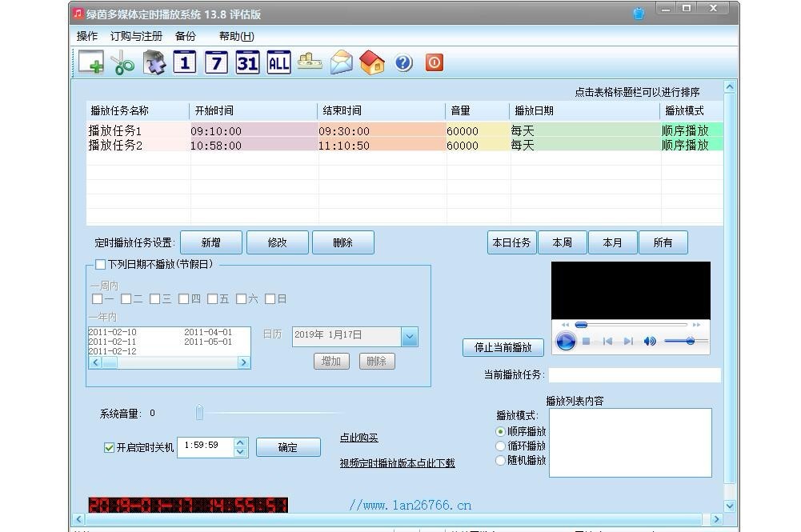The image size is (801, 532).
Task: Uncheck the 开启定时关机 checkbox
Action: [110, 448]
